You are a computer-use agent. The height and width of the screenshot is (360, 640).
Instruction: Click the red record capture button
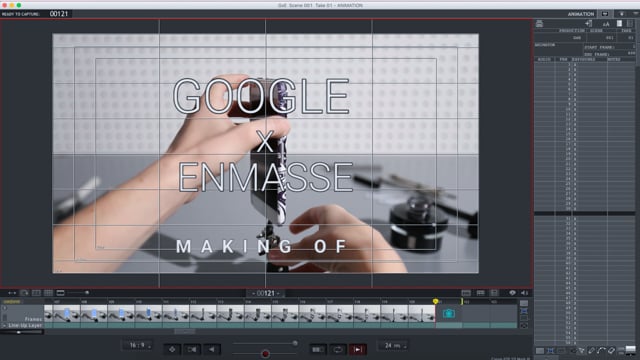point(265,354)
